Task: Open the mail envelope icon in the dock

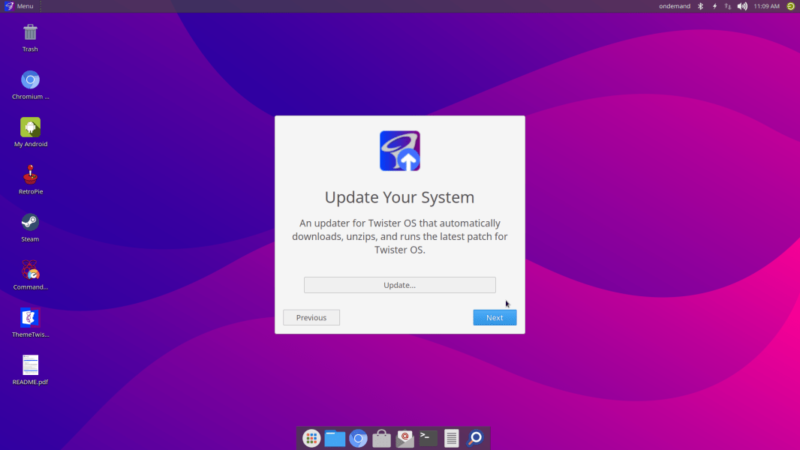Action: pyautogui.click(x=405, y=438)
